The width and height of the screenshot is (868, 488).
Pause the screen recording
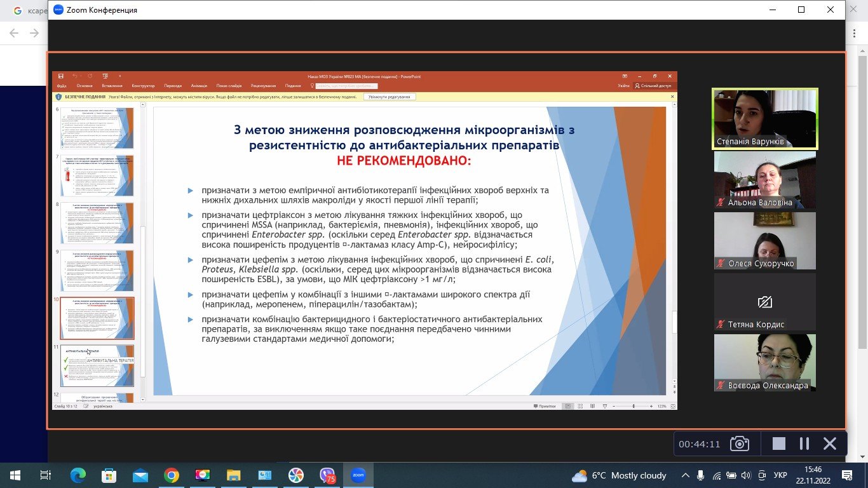804,444
